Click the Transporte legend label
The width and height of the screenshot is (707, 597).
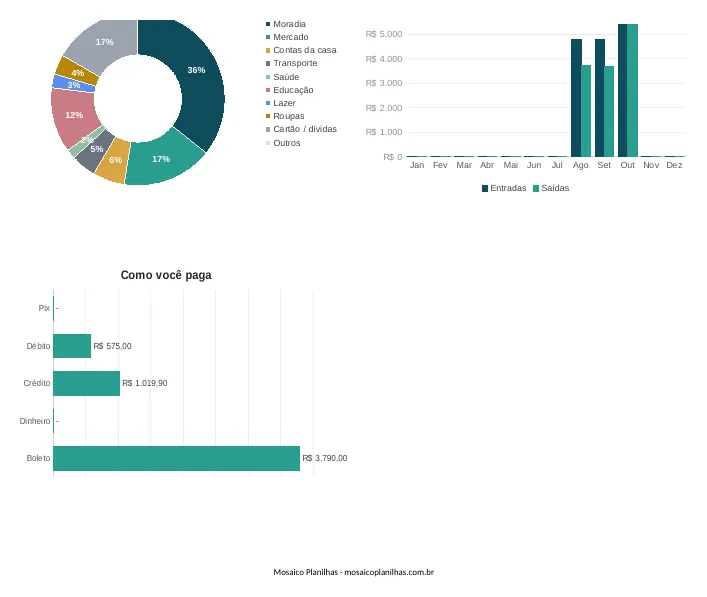click(295, 63)
